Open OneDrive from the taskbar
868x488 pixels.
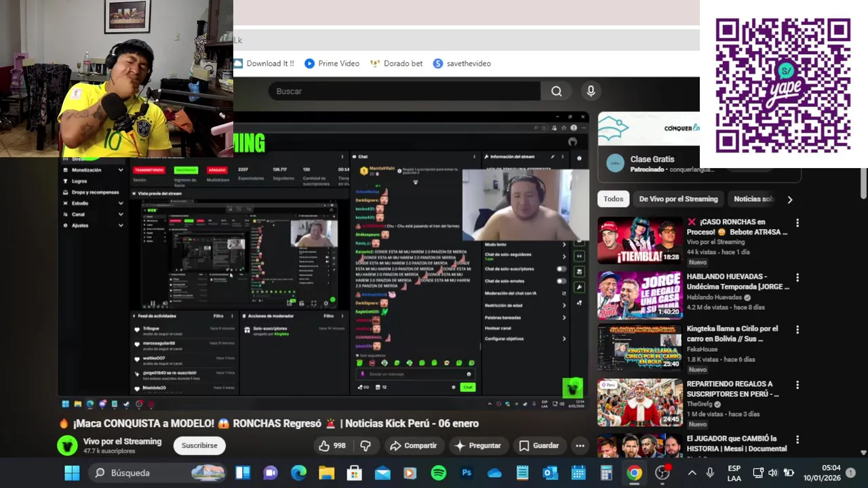[494, 472]
